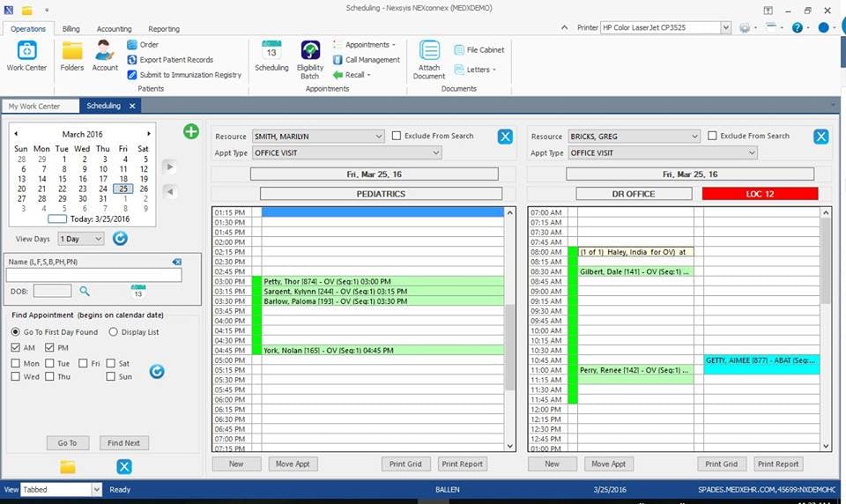846x504 pixels.
Task: Click the small calendar icon near DOB
Action: pos(138,292)
